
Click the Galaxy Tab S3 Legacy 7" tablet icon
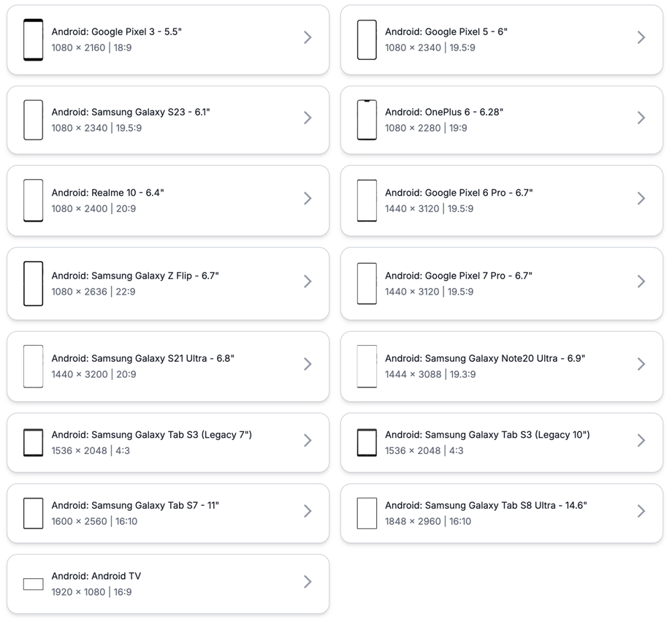(33, 443)
